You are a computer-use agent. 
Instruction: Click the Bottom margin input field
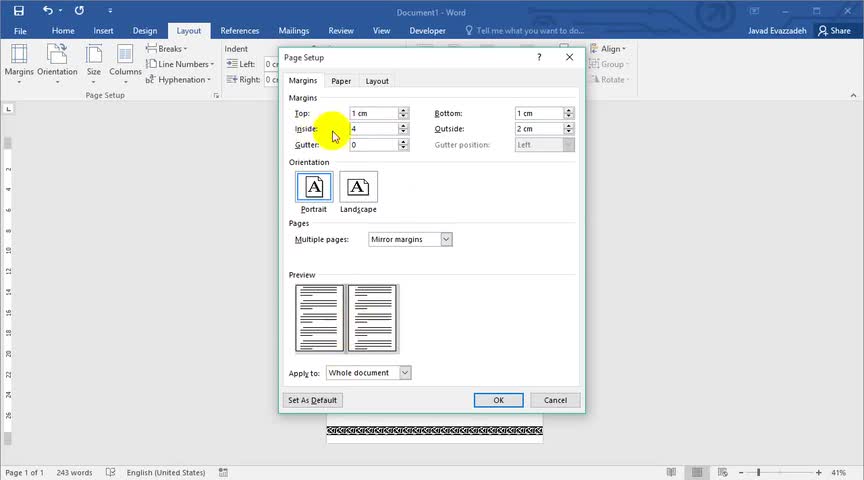pyautogui.click(x=539, y=113)
